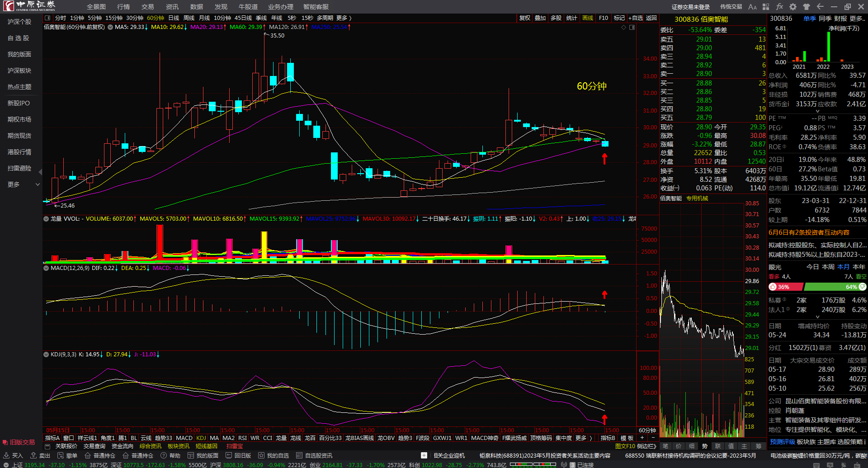868x468 pixels.
Task: Return to old version via 回旧版 icon
Action: coord(229,455)
